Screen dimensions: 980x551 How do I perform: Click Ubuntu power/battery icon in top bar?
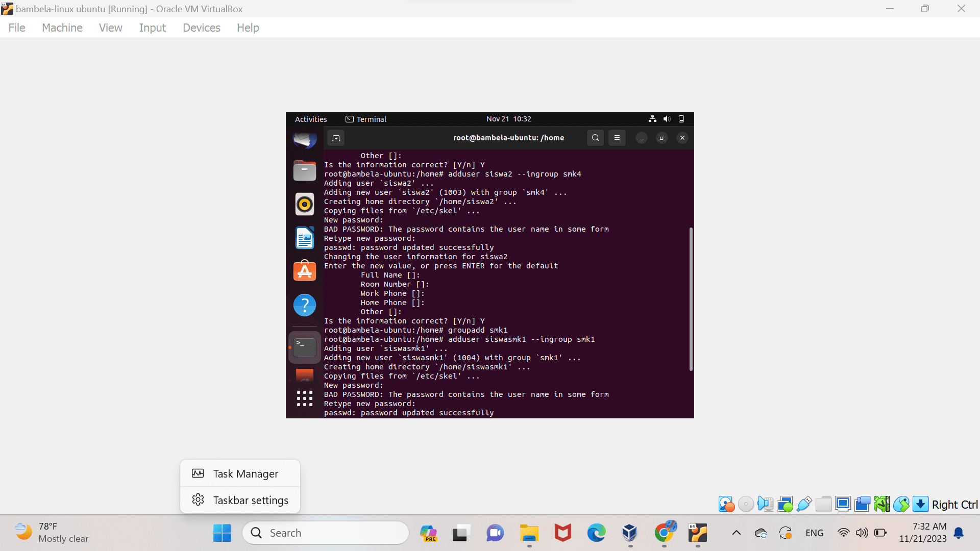coord(681,119)
